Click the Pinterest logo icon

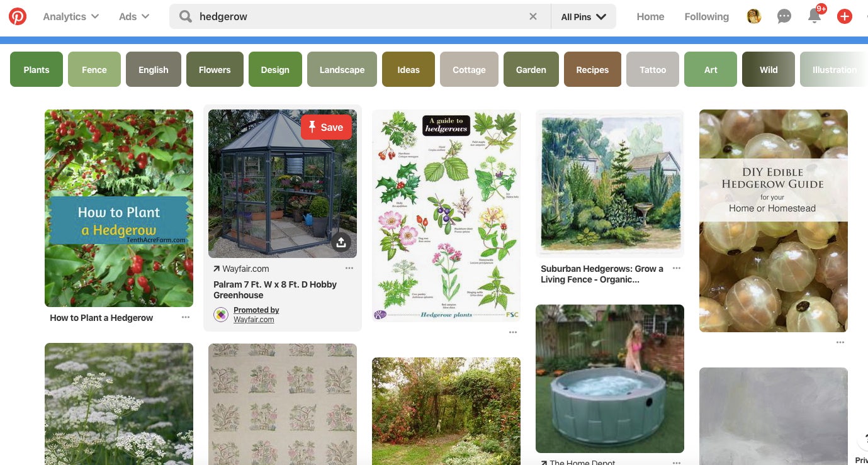click(18, 16)
